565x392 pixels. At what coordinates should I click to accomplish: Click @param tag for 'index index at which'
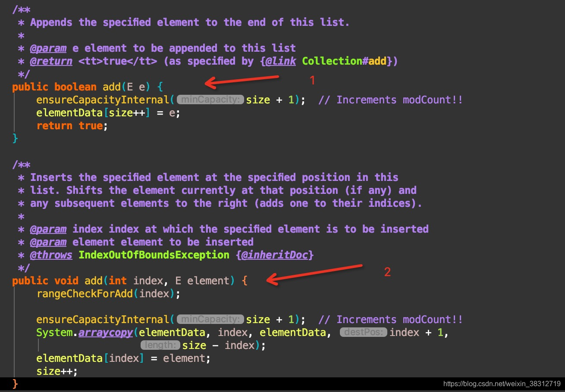(x=48, y=229)
